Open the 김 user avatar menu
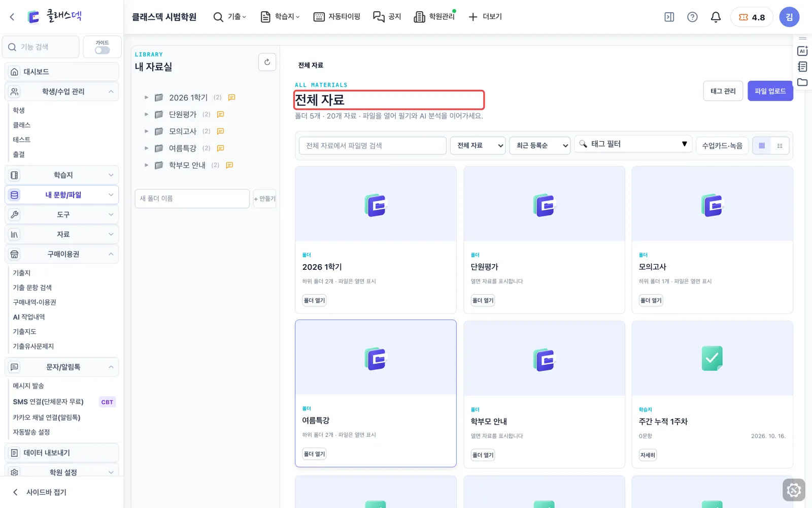The image size is (812, 508). pyautogui.click(x=789, y=17)
